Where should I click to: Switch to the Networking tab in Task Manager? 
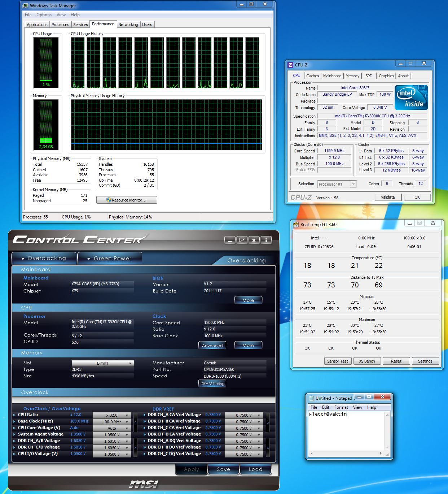click(128, 25)
